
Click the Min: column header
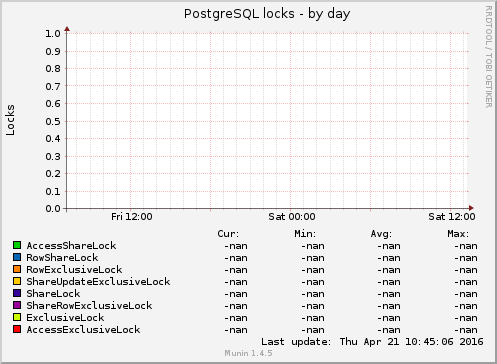[305, 234]
